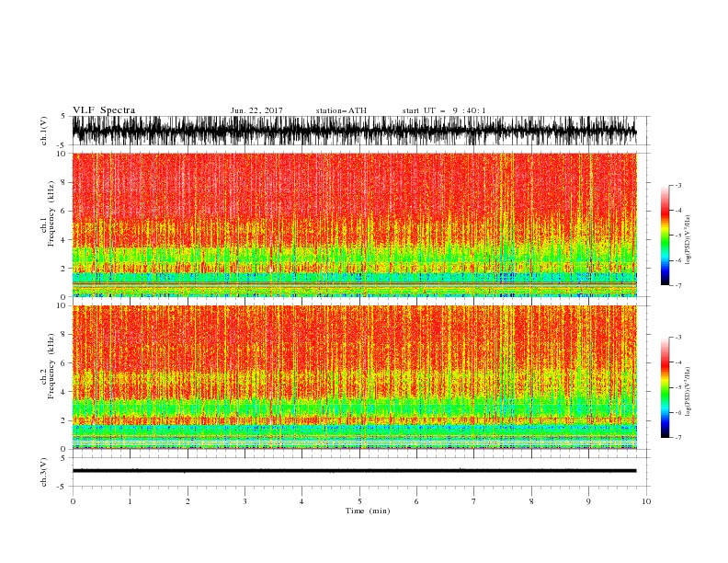Click the ch.1 PSD color bar
This screenshot has width=728, height=563.
coord(665,236)
